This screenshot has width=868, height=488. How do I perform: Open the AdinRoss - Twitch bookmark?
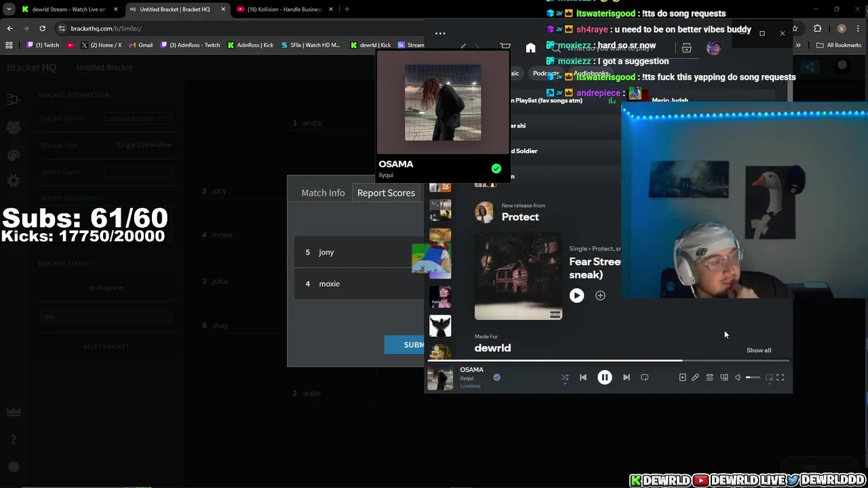(190, 45)
